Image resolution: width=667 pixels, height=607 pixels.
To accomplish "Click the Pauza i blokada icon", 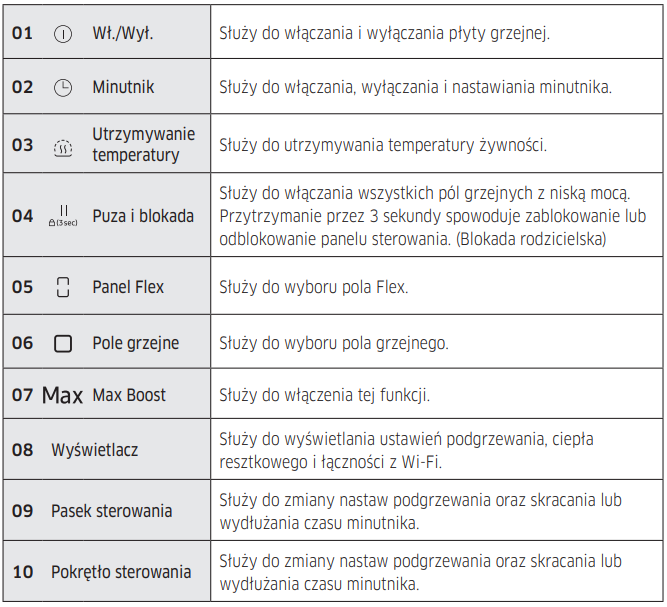I will pos(62,215).
